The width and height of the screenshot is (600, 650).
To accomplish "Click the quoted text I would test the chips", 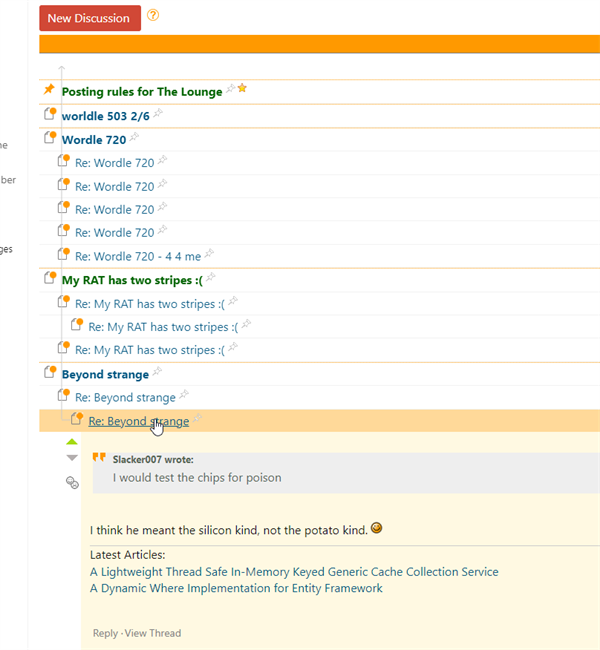I will (197, 478).
